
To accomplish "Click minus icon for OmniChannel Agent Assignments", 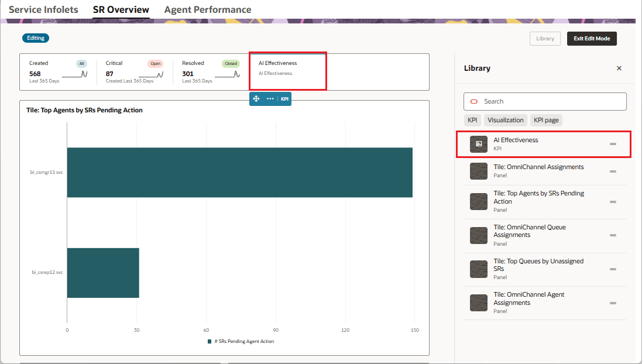I will 613,303.
